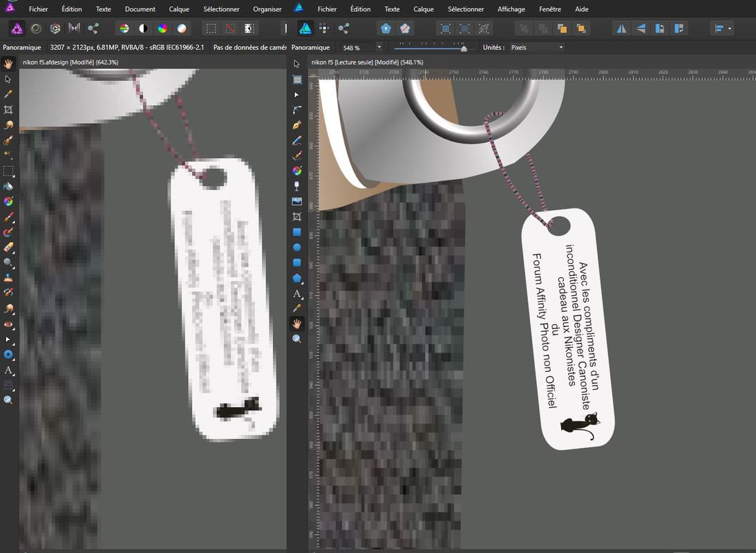The image size is (756, 553).
Task: Select the Pencil tool in Designer
Action: tap(297, 141)
